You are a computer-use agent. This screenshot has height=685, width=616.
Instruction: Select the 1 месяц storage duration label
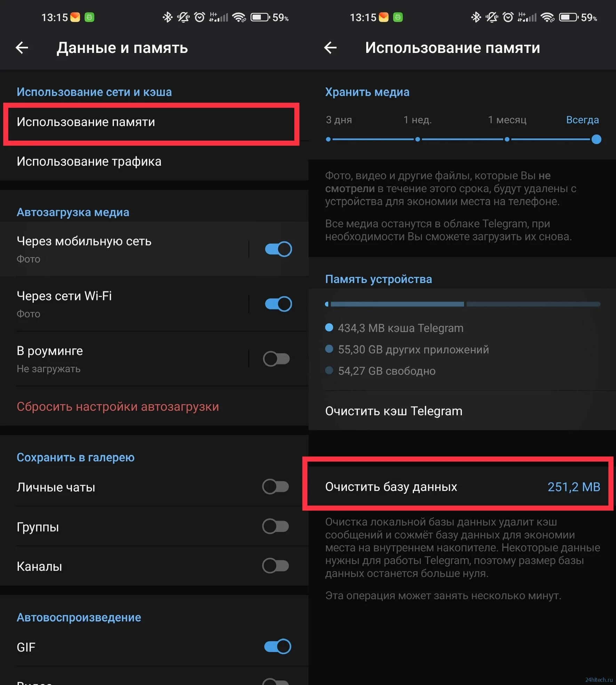click(x=507, y=120)
